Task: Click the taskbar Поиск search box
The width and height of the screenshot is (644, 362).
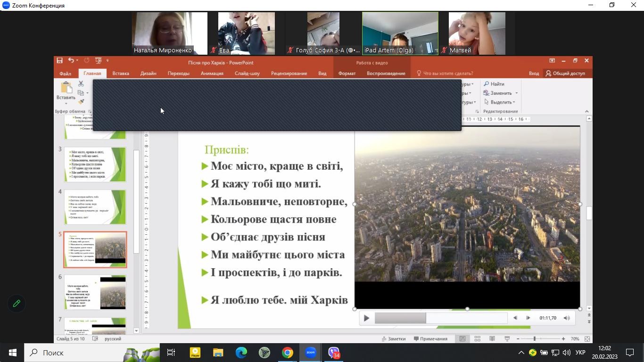Action: pos(91,353)
